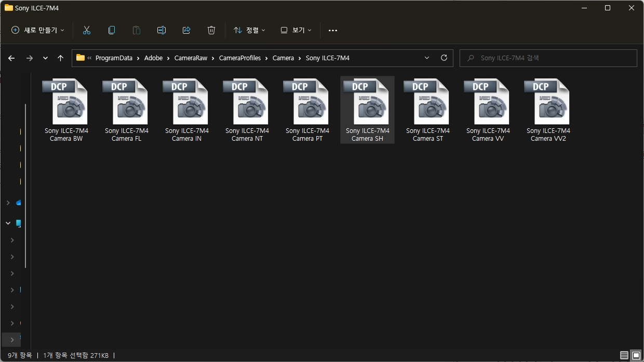Expand the address bar history dropdown

pyautogui.click(x=427, y=58)
